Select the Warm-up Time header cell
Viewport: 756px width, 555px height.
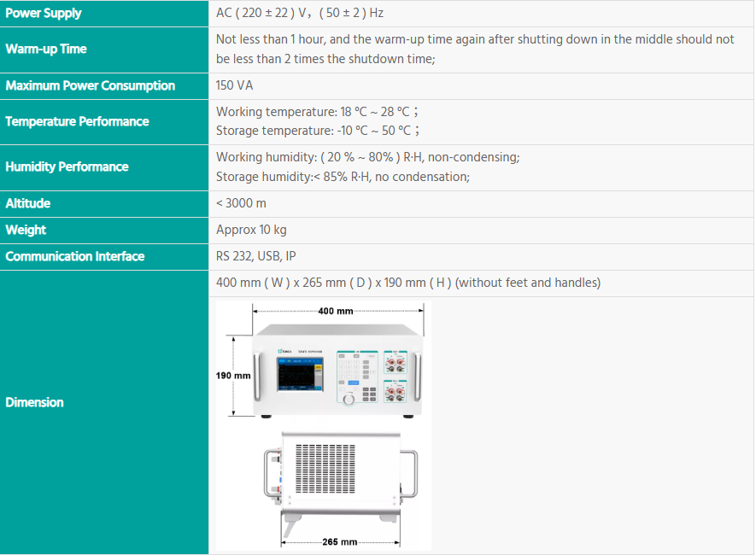46,49
